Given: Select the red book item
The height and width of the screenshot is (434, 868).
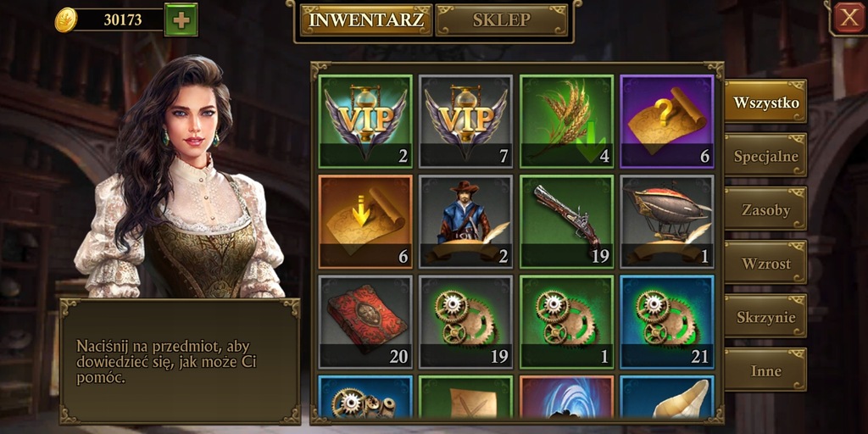Looking at the screenshot, I should tap(365, 322).
